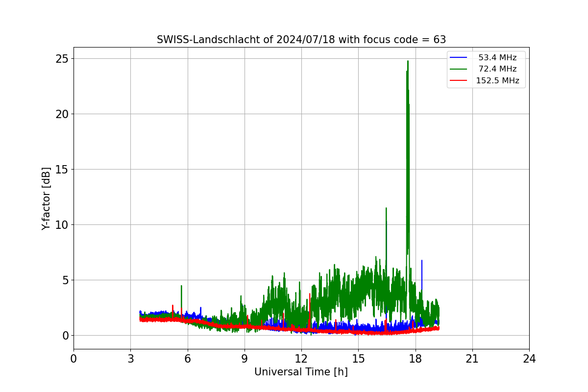Click the y-axis tick label '20'
Image resolution: width=588 pixels, height=392 pixels.
pyautogui.click(x=63, y=114)
